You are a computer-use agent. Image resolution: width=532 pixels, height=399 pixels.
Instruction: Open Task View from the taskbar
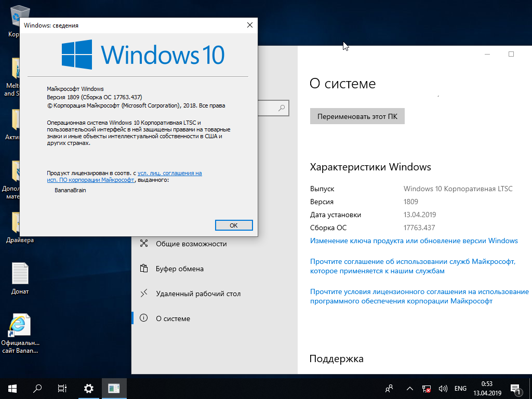[62, 389]
